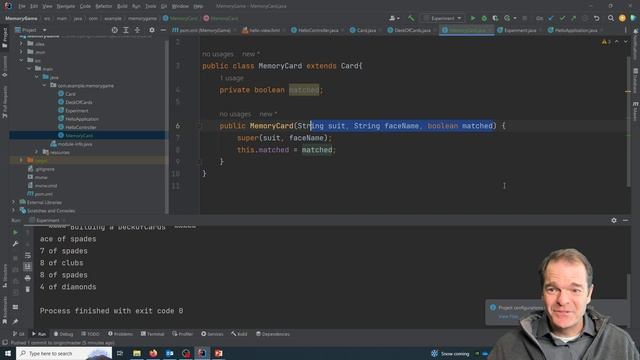Screen dimensions: 640x360
Task: Click the stop process square in toolbar
Action: coord(524,18)
